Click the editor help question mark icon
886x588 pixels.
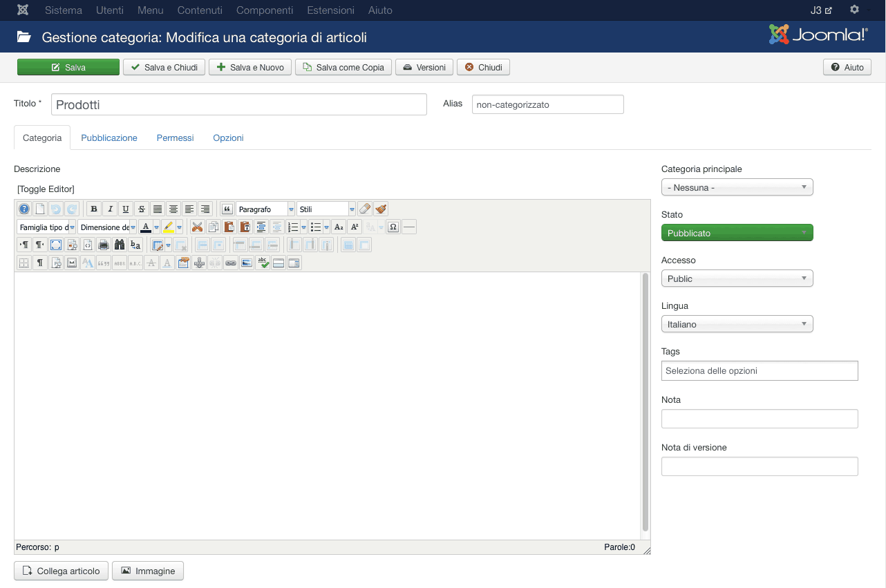pyautogui.click(x=24, y=209)
